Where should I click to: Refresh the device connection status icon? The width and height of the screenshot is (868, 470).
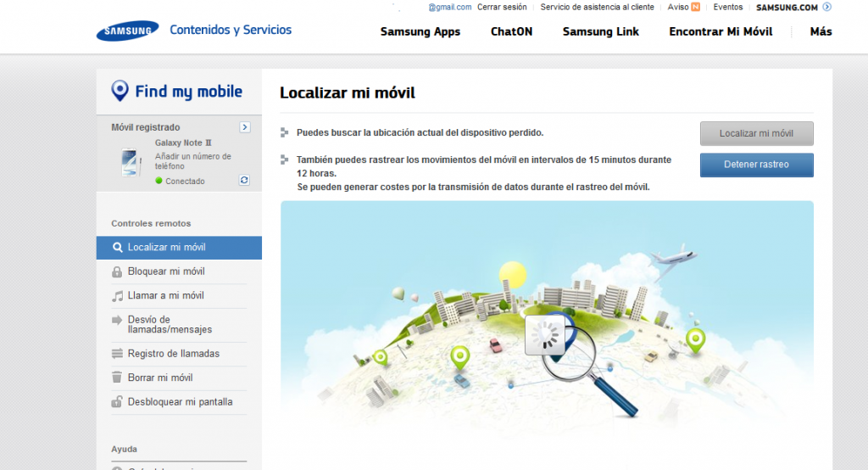244,180
